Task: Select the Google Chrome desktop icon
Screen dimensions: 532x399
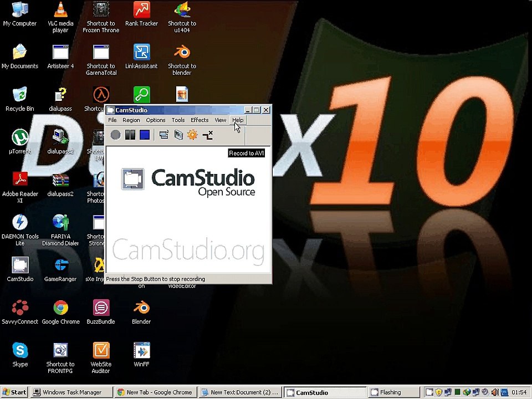Action: tap(61, 309)
